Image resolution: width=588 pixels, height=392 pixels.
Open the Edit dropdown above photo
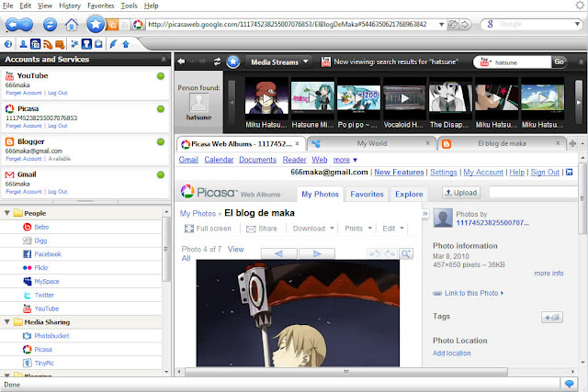tap(393, 229)
